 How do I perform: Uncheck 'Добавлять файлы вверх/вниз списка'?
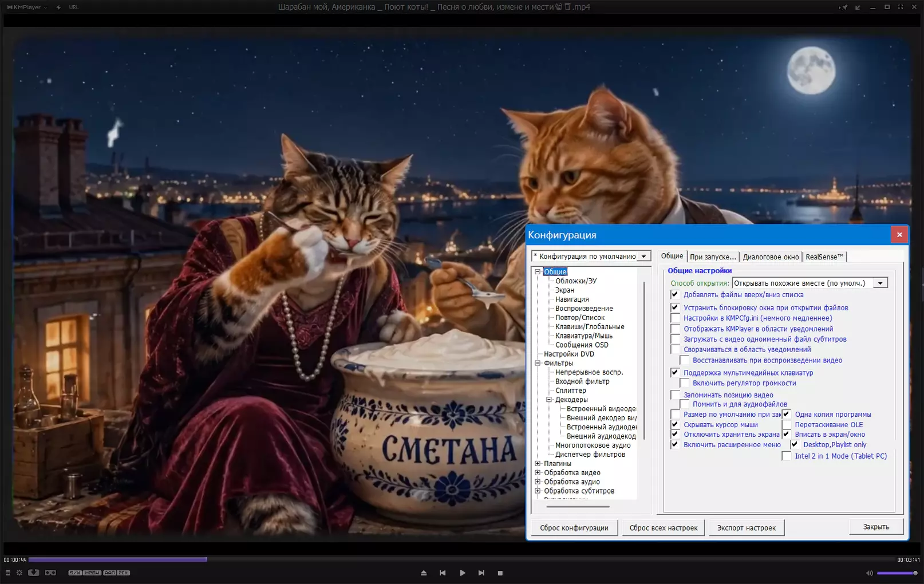point(675,294)
